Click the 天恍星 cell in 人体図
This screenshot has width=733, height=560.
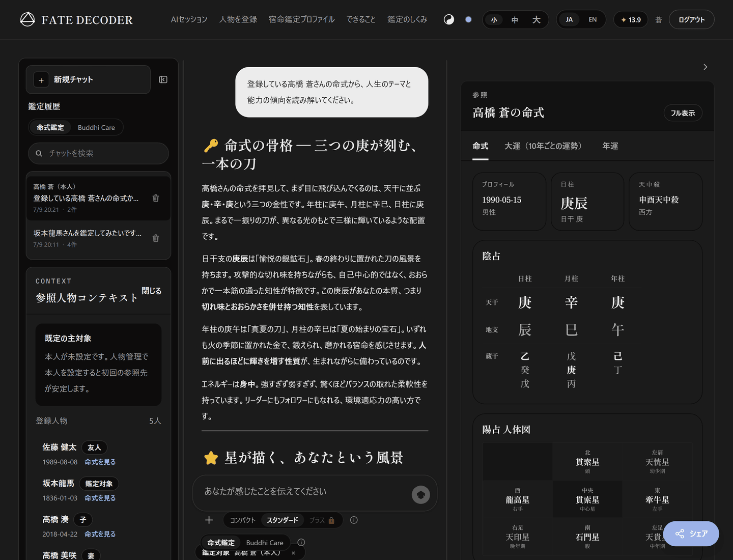click(657, 462)
